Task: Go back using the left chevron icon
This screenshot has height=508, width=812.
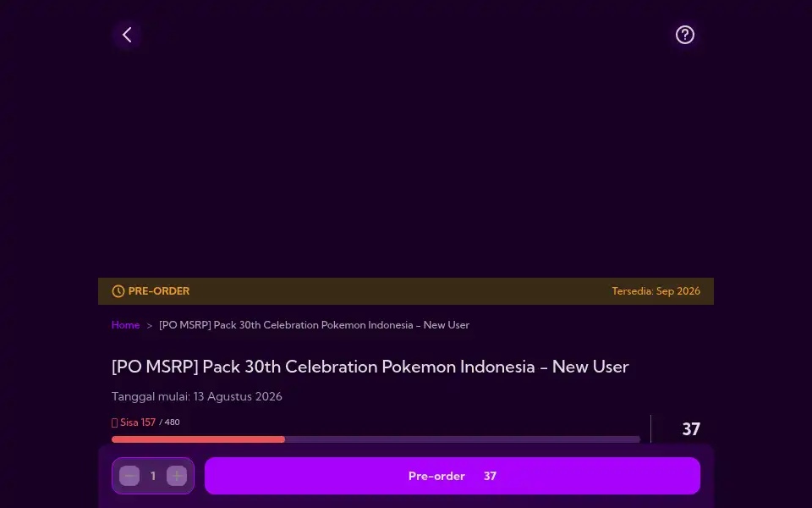Action: pyautogui.click(x=127, y=35)
